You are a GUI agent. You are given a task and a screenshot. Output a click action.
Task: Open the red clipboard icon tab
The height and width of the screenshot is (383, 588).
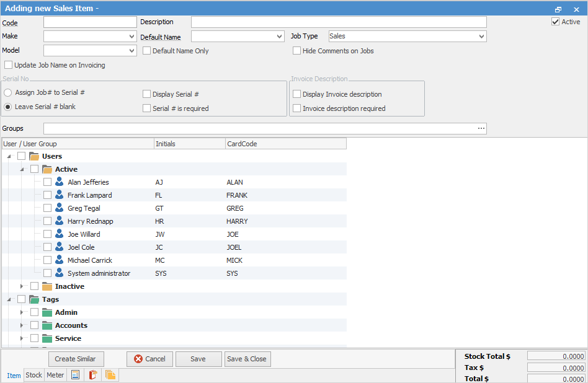click(93, 375)
